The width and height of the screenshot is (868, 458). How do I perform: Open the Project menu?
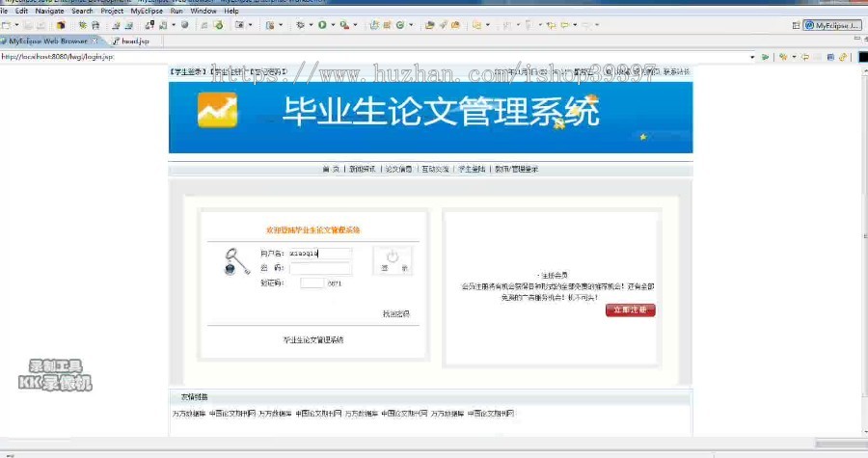(112, 11)
